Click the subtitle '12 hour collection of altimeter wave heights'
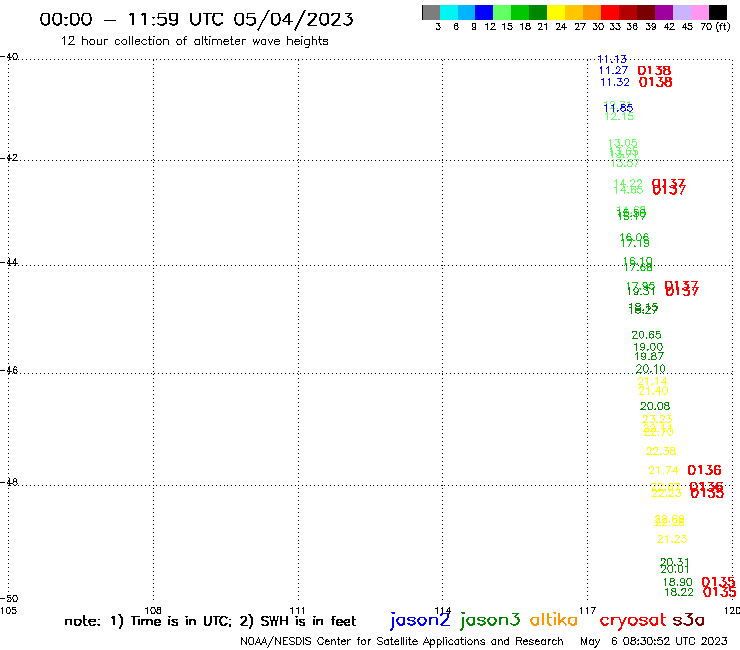The width and height of the screenshot is (740, 650). 194,41
